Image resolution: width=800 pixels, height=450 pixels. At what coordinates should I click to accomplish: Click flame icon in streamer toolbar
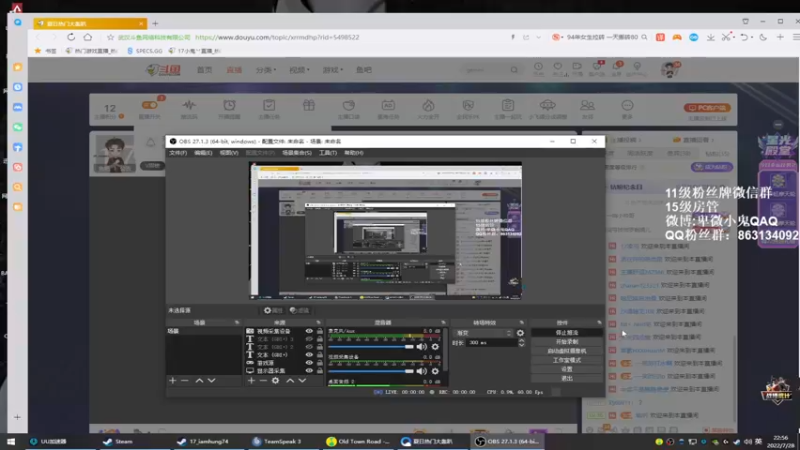(428, 106)
